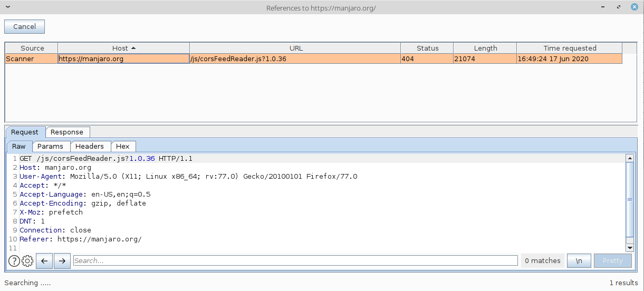Toggle the \n non-printing characters button
644x291 pixels.
[x=579, y=260]
